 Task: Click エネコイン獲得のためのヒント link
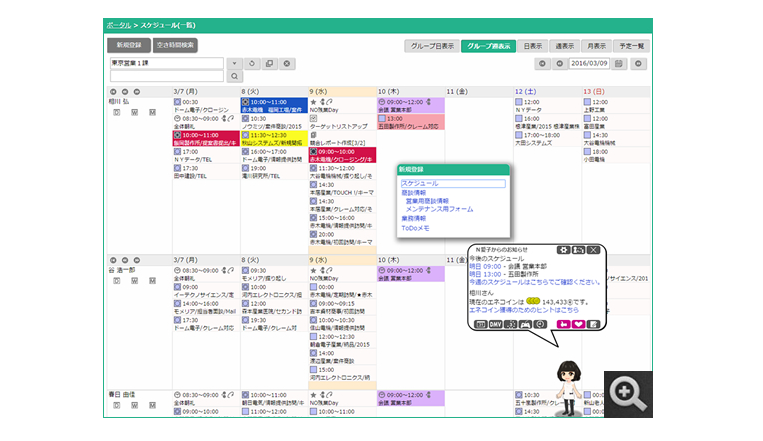click(x=524, y=310)
